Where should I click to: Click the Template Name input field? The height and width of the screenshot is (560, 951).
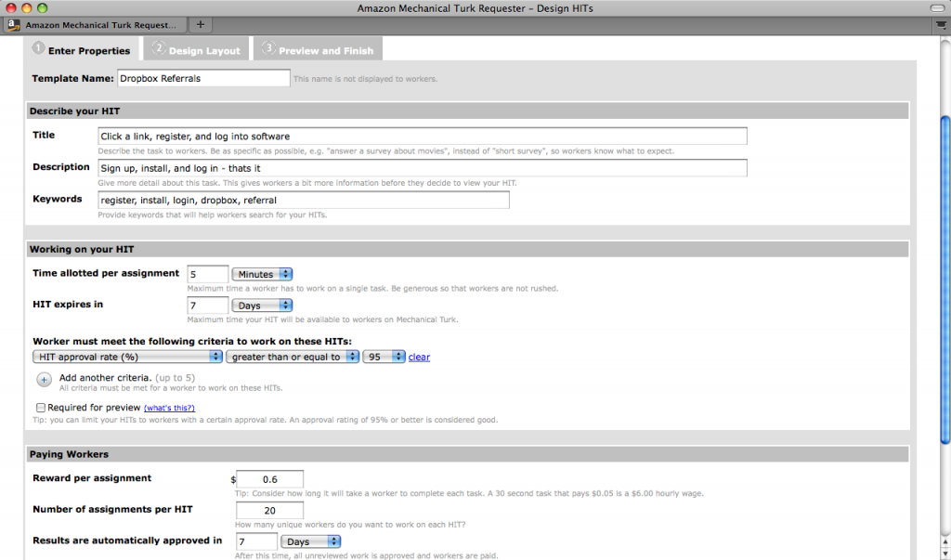pos(203,78)
